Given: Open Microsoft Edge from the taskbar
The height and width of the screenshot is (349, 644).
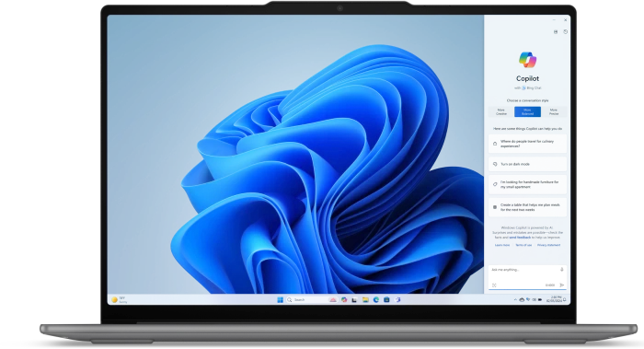Looking at the screenshot, I should pyautogui.click(x=375, y=299).
